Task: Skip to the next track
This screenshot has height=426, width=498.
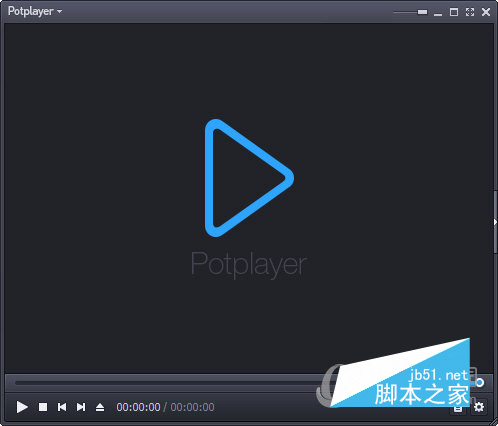Action: coord(81,407)
